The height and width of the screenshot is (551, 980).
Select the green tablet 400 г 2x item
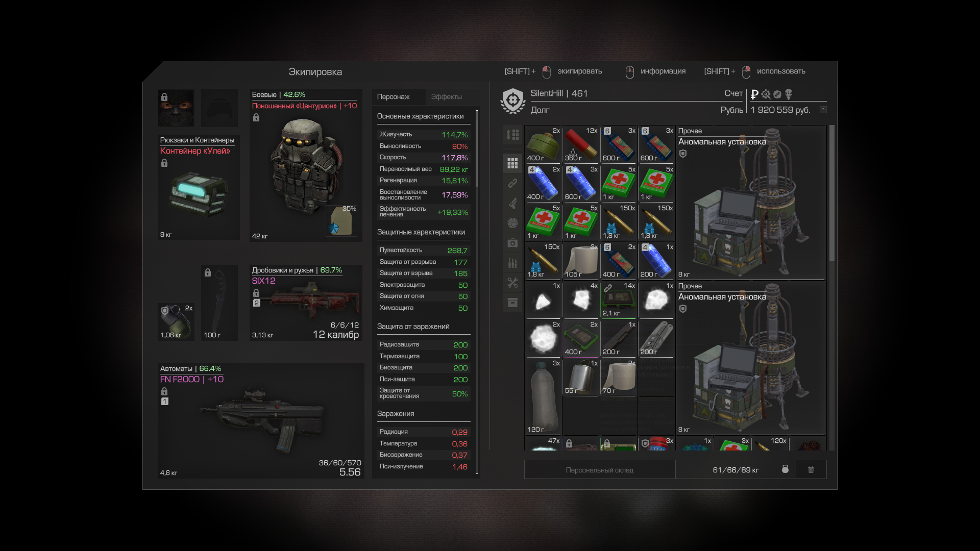click(581, 338)
